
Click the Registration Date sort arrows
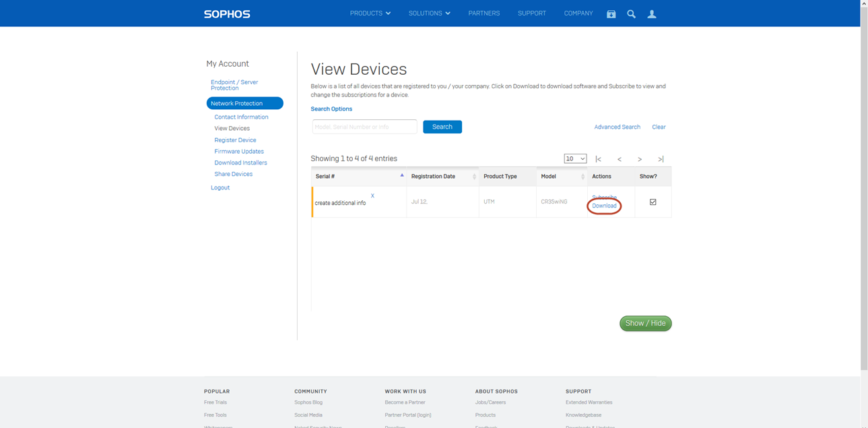click(x=474, y=177)
